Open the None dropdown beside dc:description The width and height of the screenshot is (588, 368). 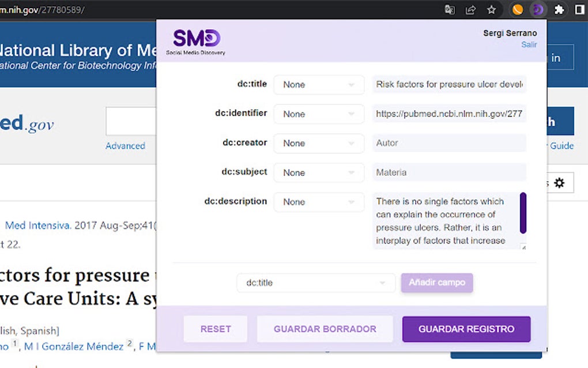(318, 202)
